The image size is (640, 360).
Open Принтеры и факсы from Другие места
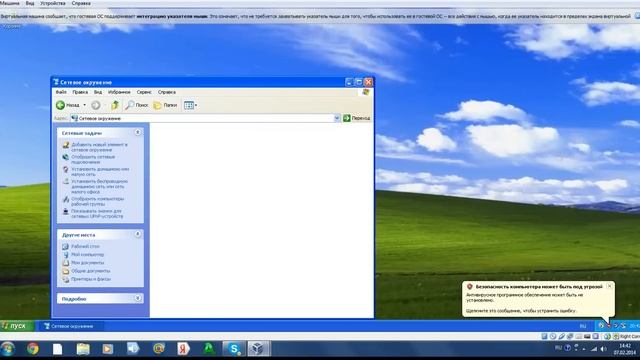click(x=91, y=279)
